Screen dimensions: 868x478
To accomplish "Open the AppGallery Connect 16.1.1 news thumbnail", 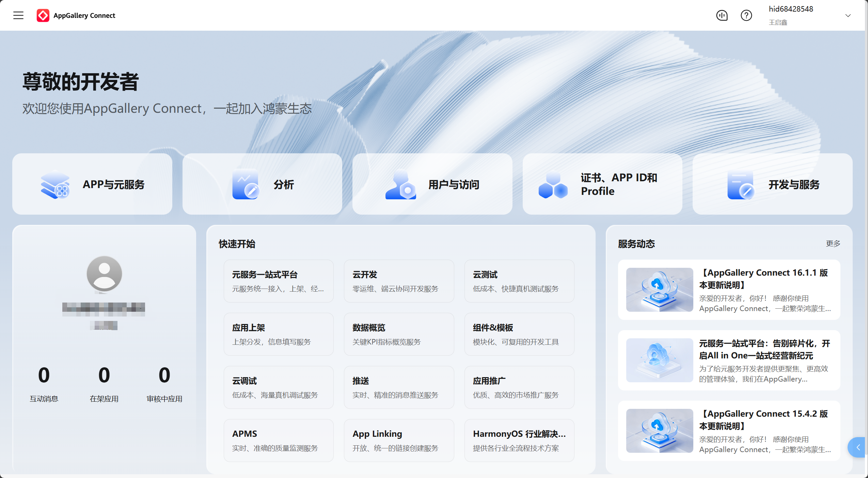I will [659, 290].
